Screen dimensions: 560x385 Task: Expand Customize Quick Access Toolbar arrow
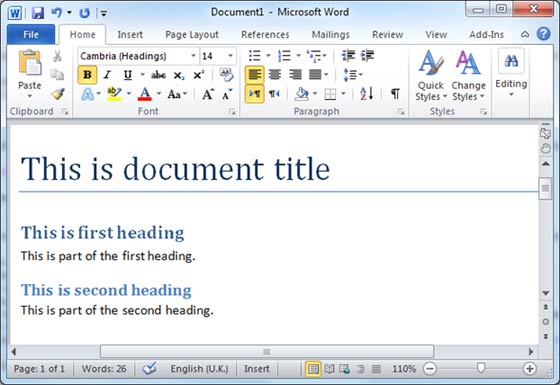104,14
